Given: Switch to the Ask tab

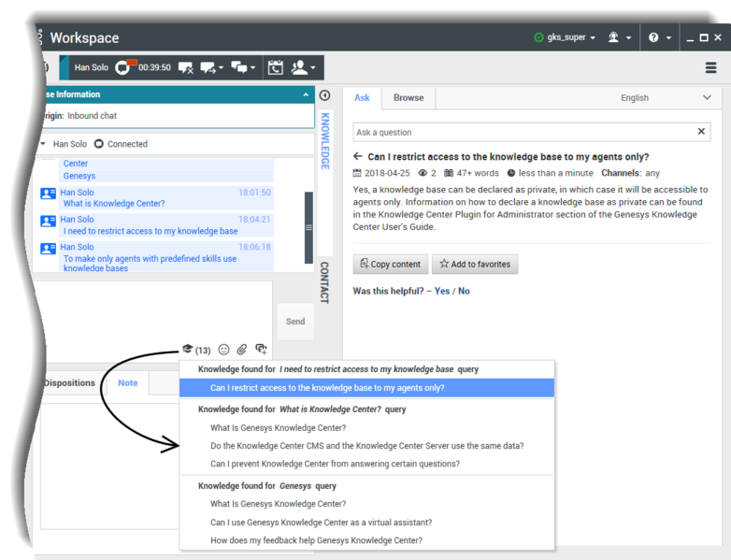Looking at the screenshot, I should tap(362, 97).
